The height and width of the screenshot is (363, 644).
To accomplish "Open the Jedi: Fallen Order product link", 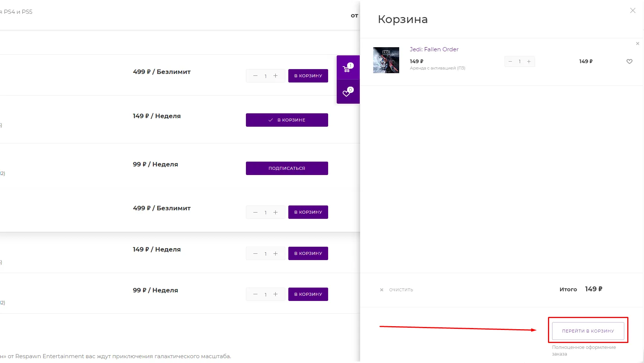I will 434,49.
